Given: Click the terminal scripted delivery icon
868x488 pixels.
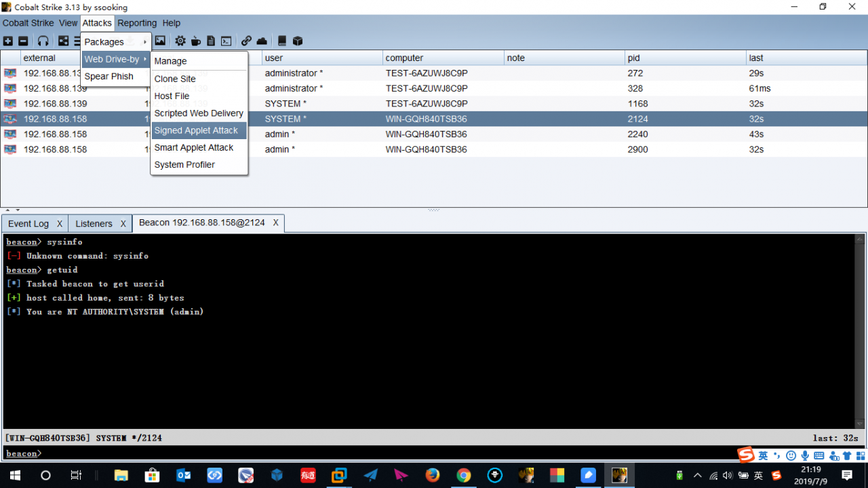Looking at the screenshot, I should point(226,41).
